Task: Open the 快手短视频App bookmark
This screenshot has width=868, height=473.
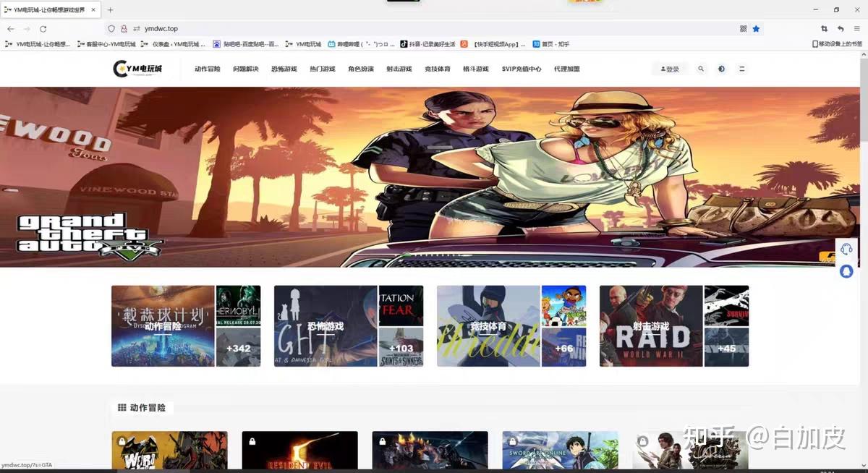Action: coord(493,44)
